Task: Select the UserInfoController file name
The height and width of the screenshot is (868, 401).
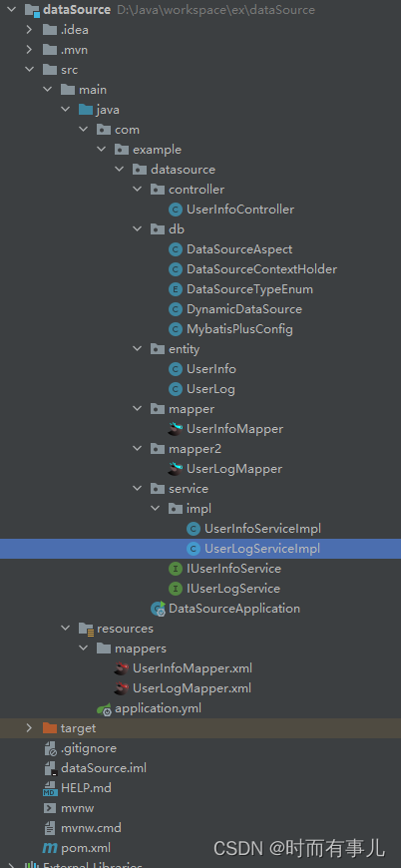Action: (240, 210)
